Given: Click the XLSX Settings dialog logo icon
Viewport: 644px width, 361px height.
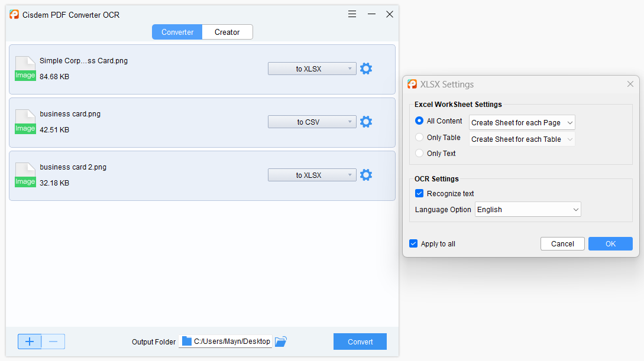Looking at the screenshot, I should [412, 84].
